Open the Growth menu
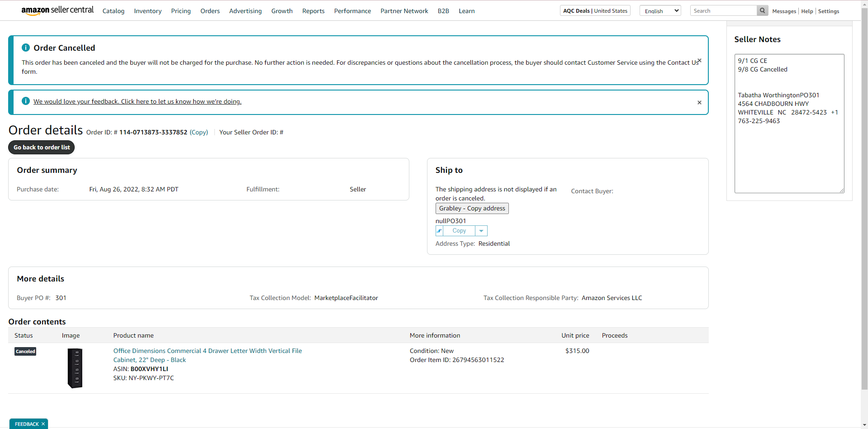 282,11
